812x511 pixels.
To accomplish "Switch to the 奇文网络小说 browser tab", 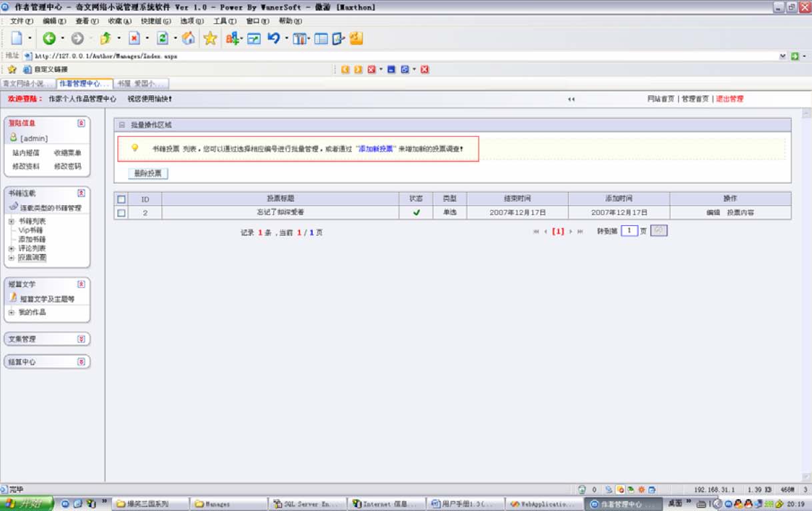I will coord(27,84).
